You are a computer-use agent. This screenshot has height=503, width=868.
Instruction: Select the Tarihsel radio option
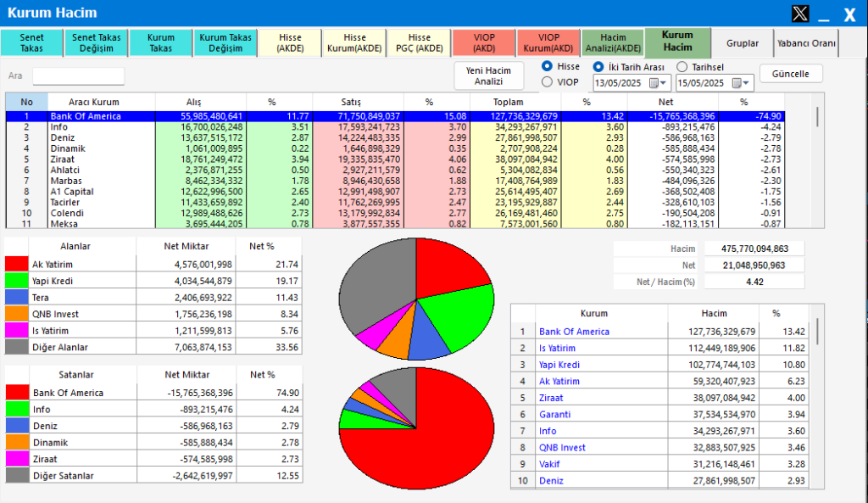(682, 67)
